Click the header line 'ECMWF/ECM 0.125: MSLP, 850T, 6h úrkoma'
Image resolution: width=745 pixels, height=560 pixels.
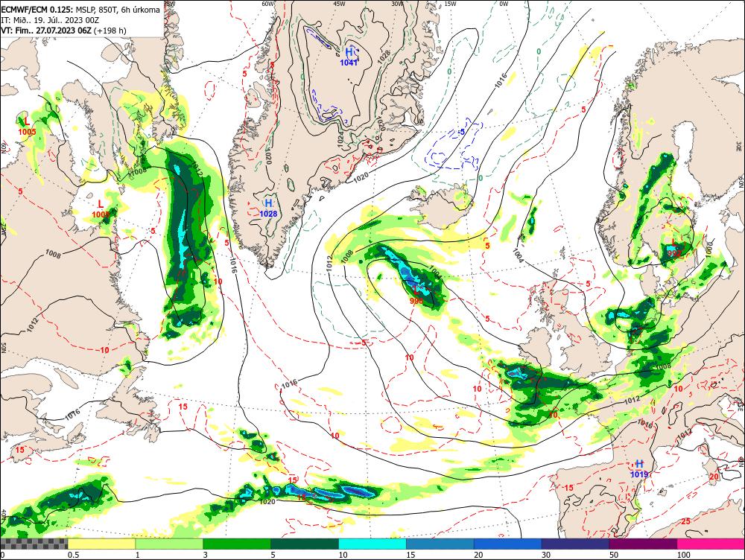coord(80,10)
